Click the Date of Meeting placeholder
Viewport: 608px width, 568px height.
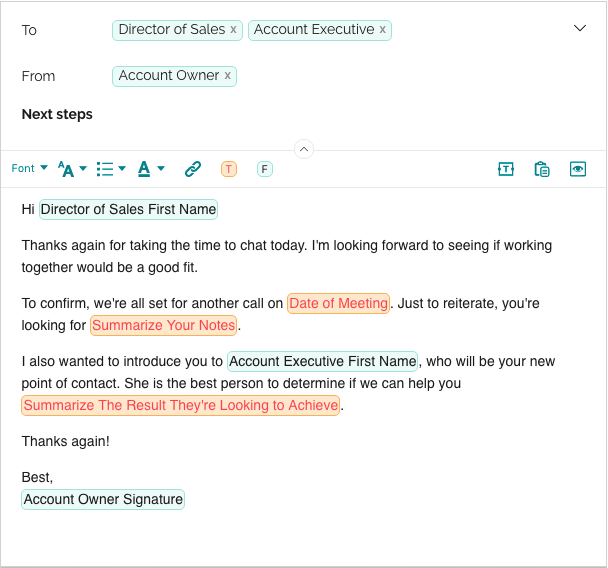(x=338, y=303)
